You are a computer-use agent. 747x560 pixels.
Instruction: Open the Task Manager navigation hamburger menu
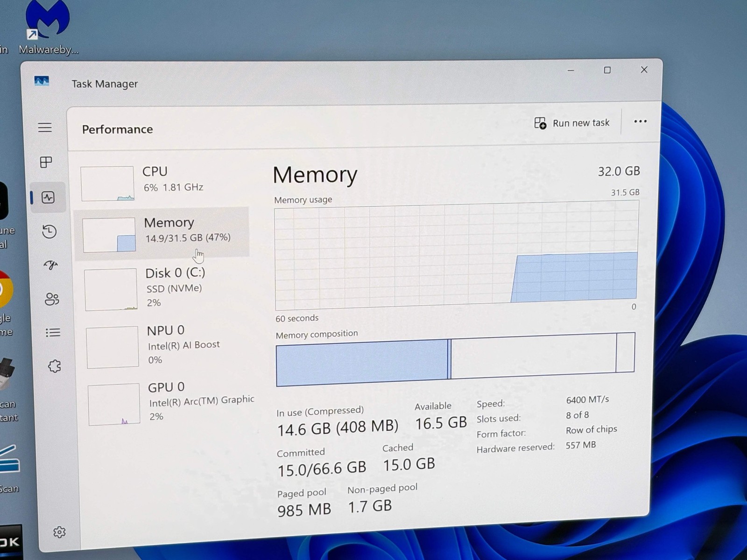tap(45, 127)
